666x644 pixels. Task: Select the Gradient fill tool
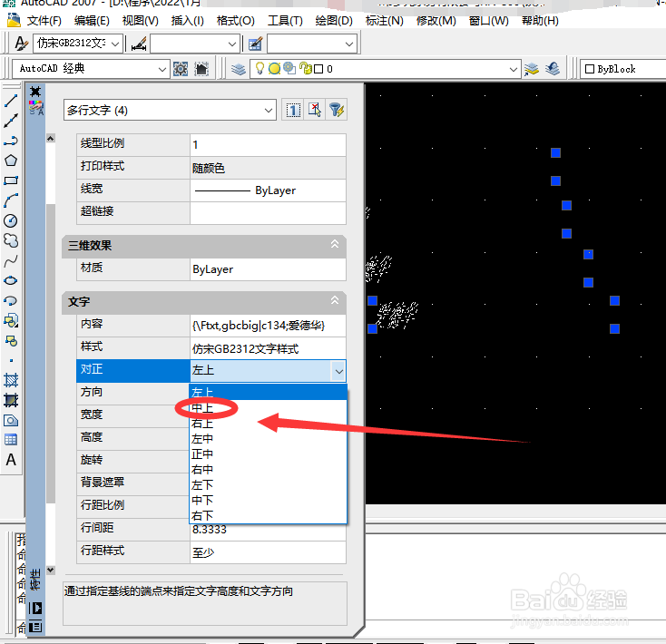(x=11, y=400)
